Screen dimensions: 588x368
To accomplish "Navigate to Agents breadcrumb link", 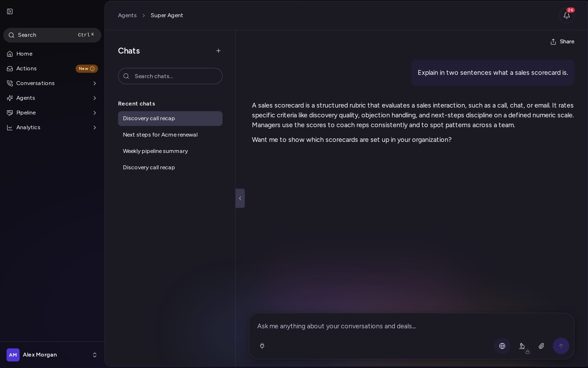I will (127, 15).
